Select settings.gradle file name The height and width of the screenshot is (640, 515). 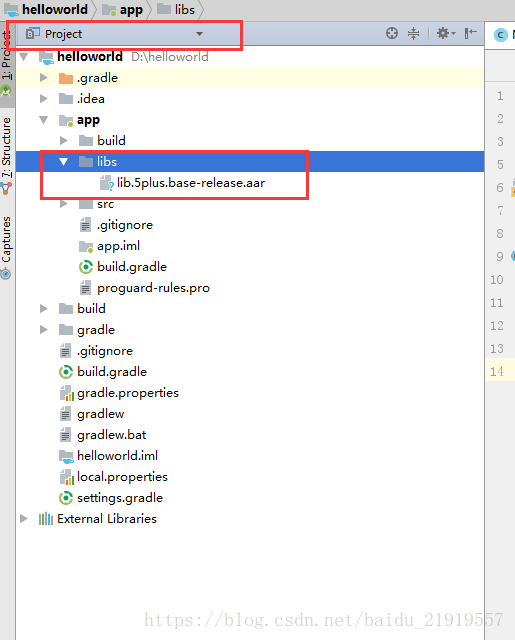pos(120,498)
